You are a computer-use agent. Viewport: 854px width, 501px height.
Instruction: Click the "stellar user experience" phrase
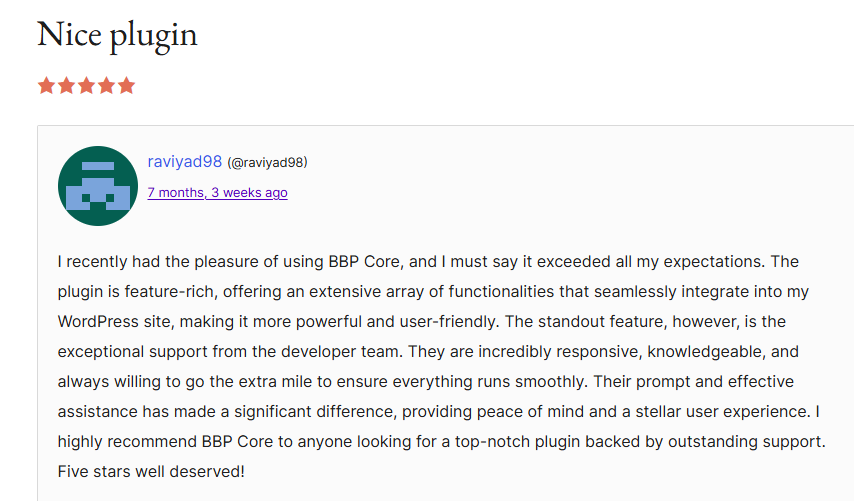point(697,411)
